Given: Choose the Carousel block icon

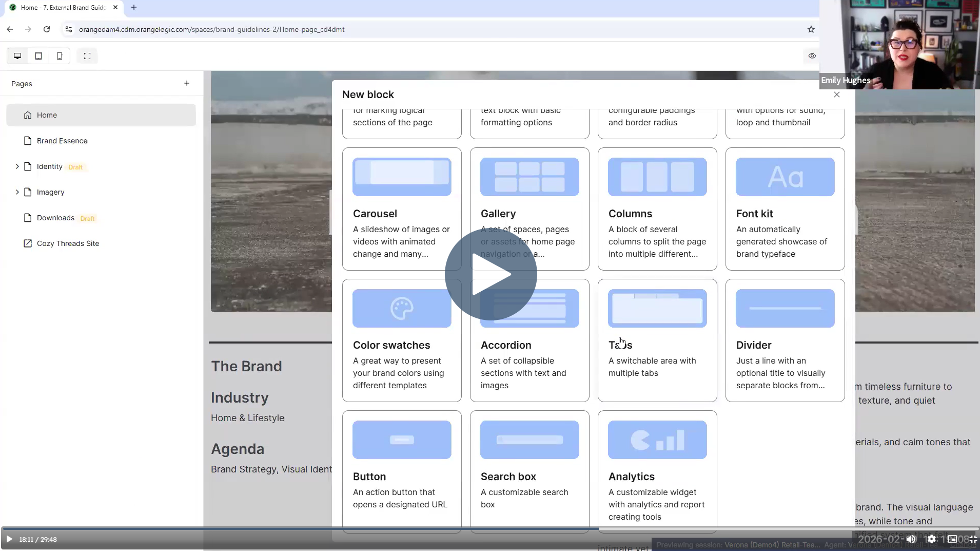Looking at the screenshot, I should pos(402,177).
